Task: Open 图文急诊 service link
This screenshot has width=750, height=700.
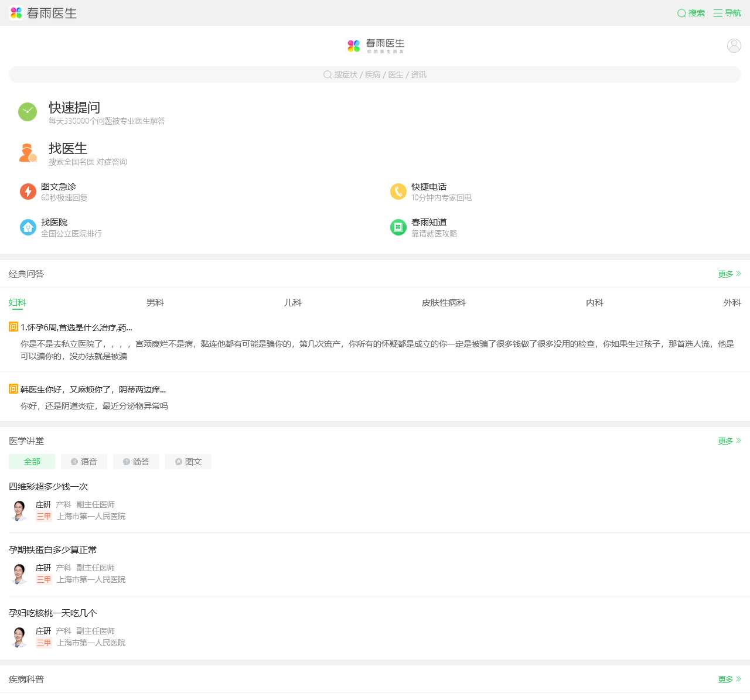Action: [x=59, y=186]
